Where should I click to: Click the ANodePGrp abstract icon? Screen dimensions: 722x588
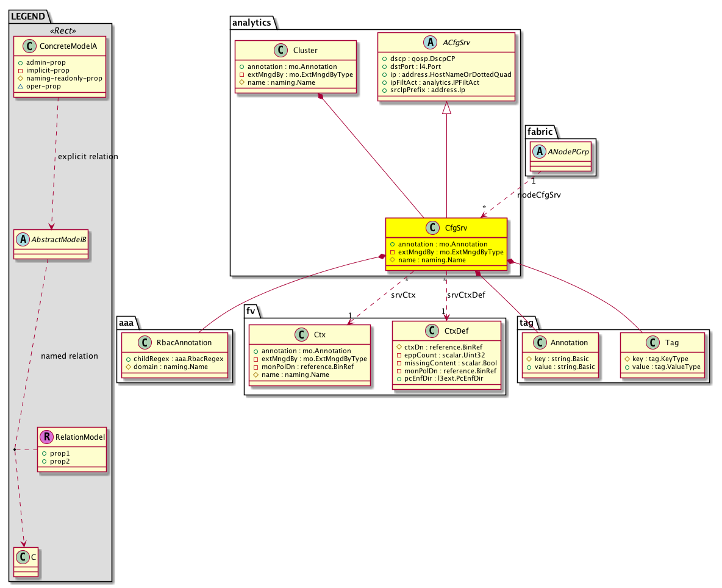537,152
